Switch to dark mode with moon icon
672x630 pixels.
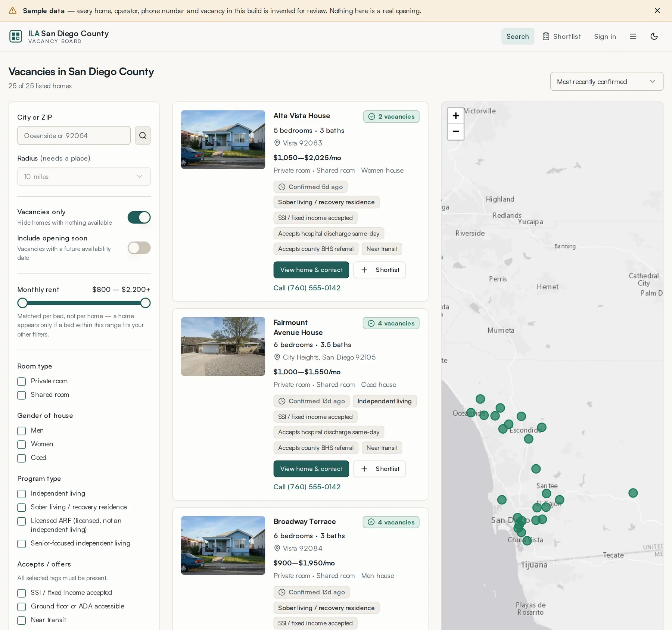point(654,36)
